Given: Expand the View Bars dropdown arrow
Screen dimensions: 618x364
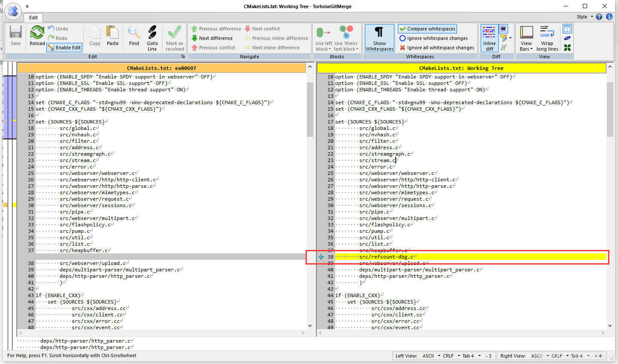Looking at the screenshot, I should [x=531, y=49].
